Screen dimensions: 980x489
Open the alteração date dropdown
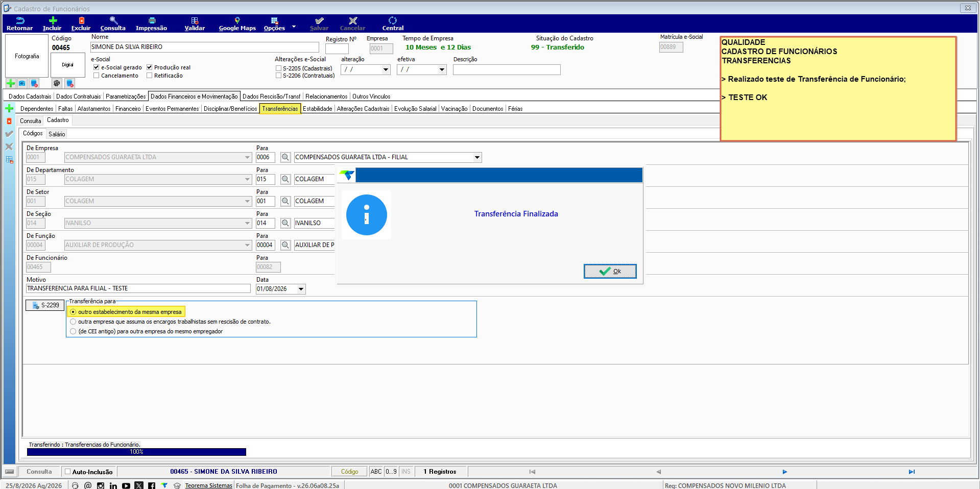pos(386,69)
